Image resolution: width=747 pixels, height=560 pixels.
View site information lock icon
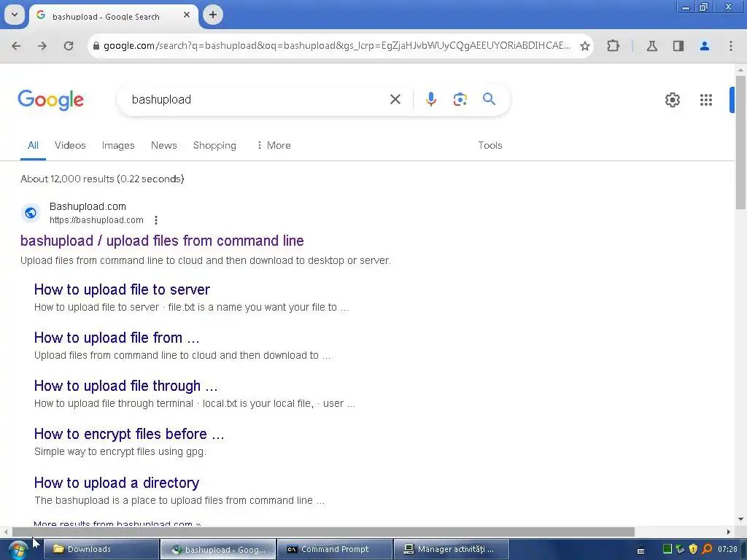coord(96,46)
